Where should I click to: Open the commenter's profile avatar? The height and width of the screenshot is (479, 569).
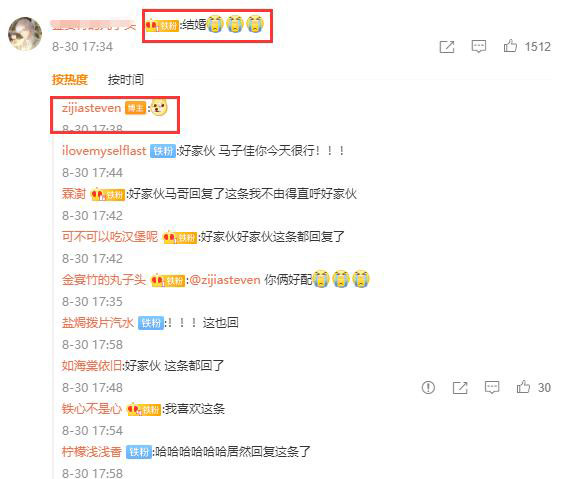(25, 34)
